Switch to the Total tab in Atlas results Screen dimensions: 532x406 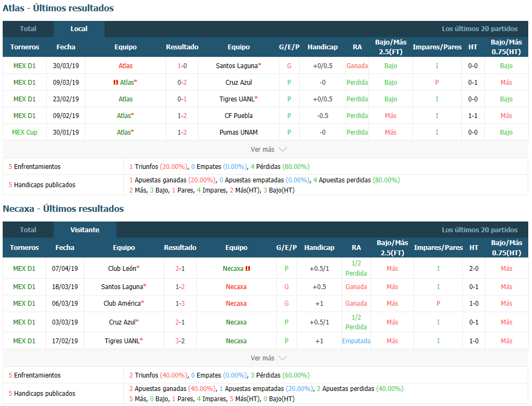click(x=28, y=29)
